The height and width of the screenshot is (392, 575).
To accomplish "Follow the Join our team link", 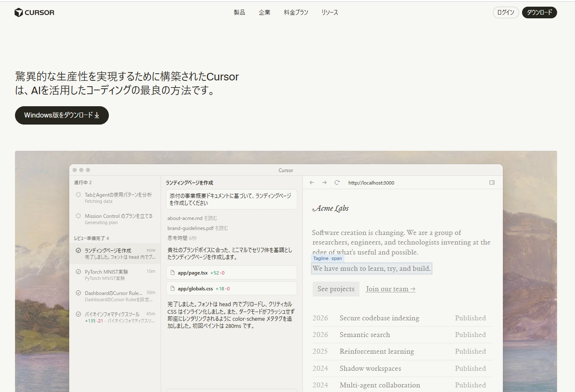I will pos(390,289).
